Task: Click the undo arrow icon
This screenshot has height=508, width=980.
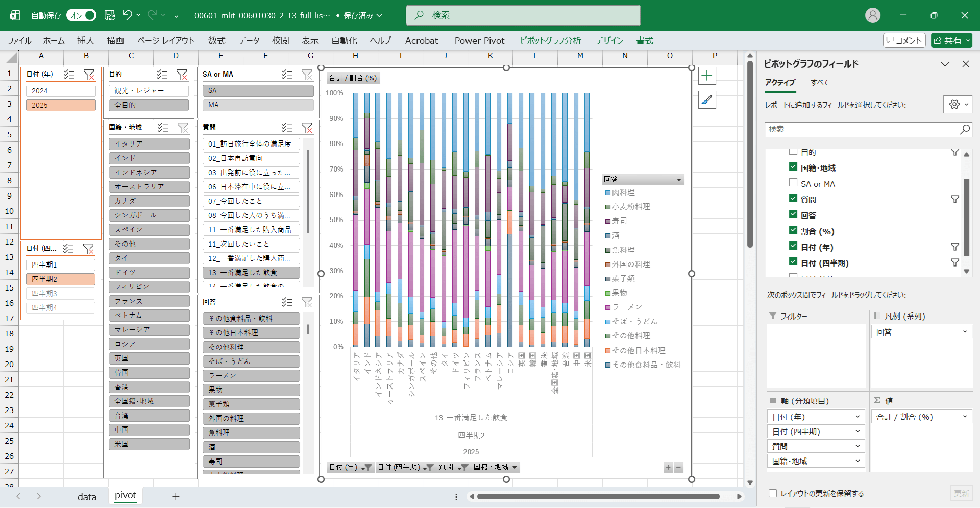Action: pos(128,15)
